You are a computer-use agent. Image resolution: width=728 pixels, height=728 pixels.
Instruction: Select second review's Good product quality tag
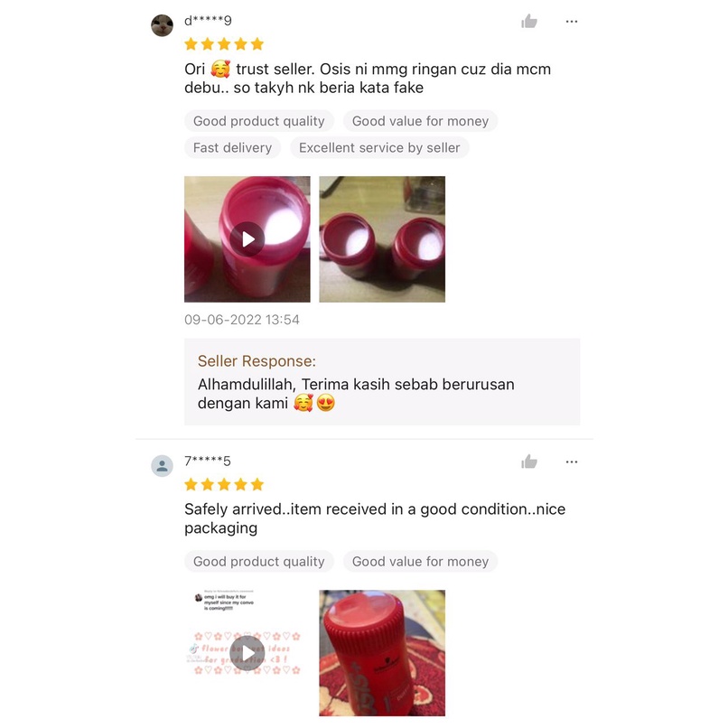(259, 562)
